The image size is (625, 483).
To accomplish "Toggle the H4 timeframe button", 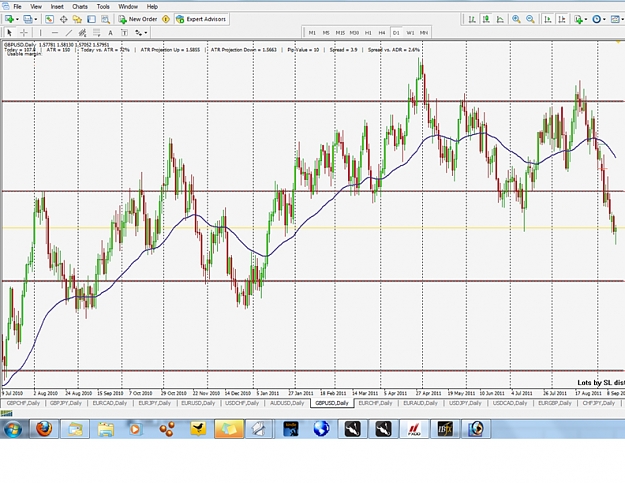I will click(x=382, y=33).
